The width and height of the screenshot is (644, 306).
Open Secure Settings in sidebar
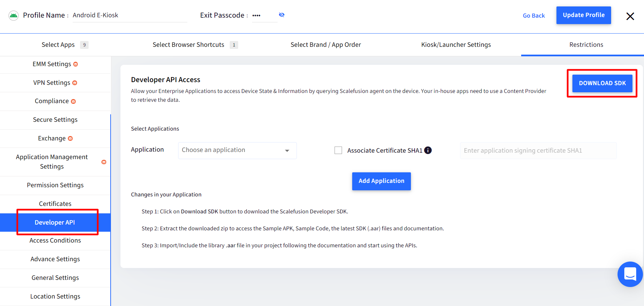tap(55, 120)
